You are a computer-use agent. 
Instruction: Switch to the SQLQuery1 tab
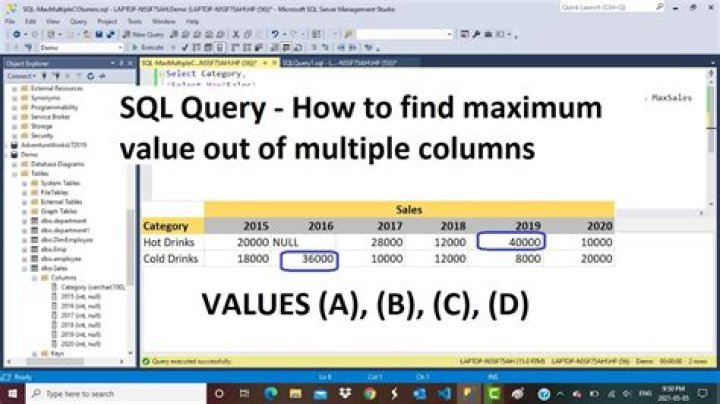[340, 63]
